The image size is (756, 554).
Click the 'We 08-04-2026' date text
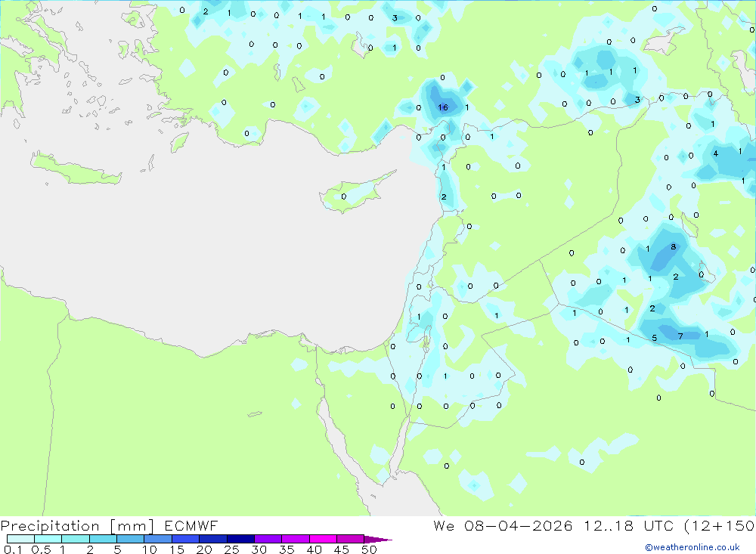503,526
